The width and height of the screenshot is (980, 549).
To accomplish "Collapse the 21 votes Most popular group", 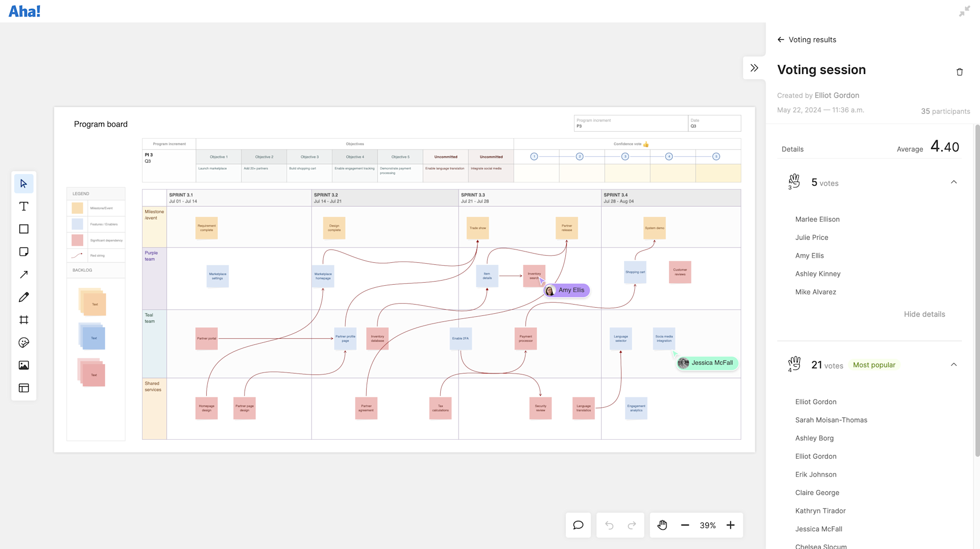I will point(953,364).
